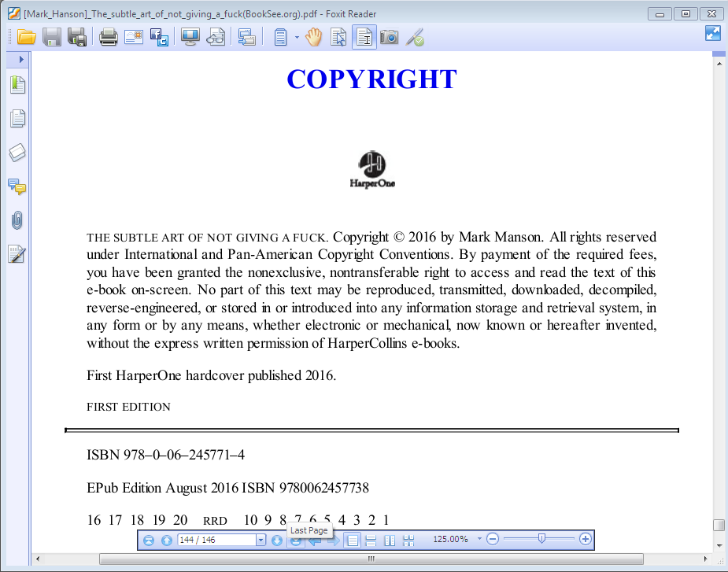Image resolution: width=728 pixels, height=572 pixels.
Task: Click "ISBN 978–0–06–245771–4" text
Action: [x=166, y=455]
